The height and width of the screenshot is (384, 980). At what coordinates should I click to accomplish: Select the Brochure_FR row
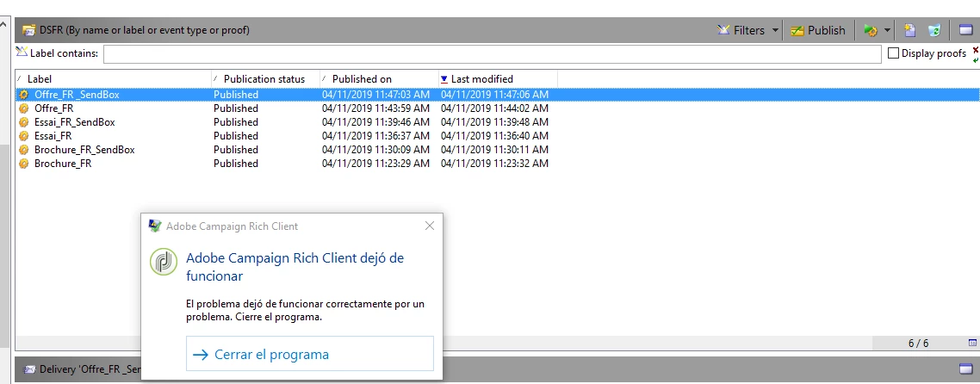pyautogui.click(x=498, y=164)
